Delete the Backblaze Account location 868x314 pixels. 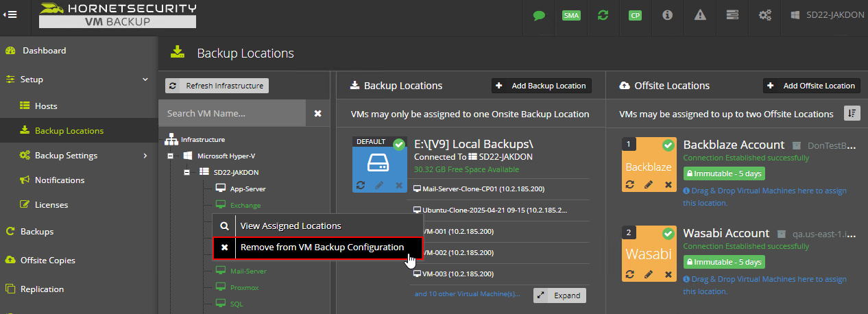coord(668,184)
